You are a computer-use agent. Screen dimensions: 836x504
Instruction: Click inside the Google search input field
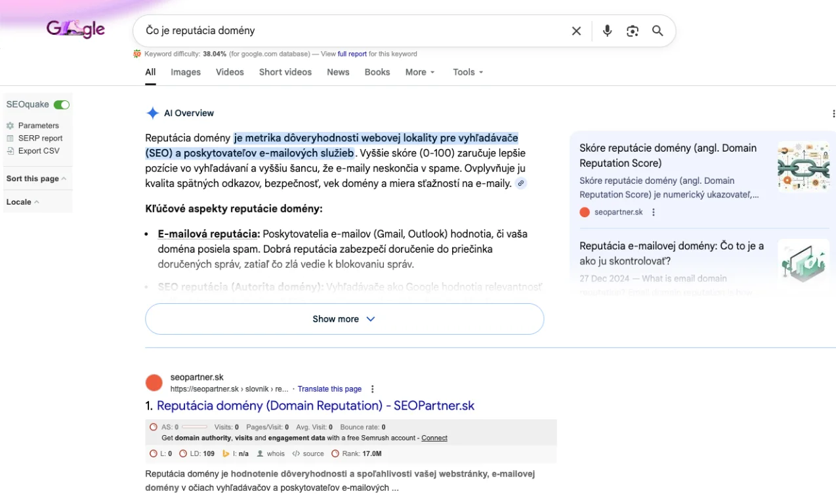click(348, 31)
